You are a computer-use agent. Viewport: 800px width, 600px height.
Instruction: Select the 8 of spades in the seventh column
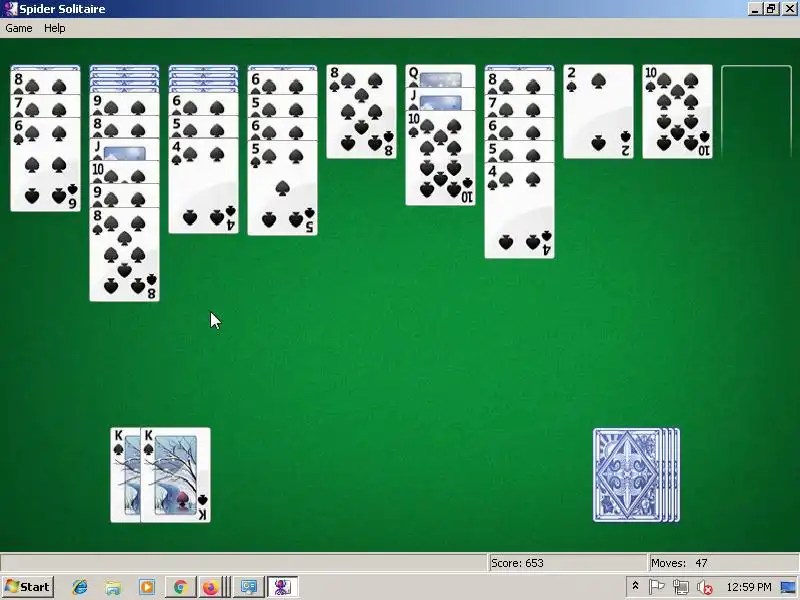click(x=519, y=83)
